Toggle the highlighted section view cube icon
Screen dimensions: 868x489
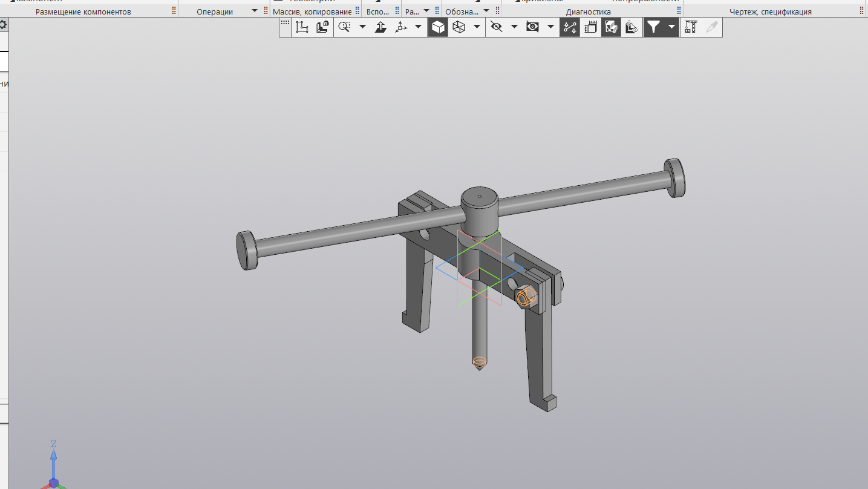(x=611, y=27)
